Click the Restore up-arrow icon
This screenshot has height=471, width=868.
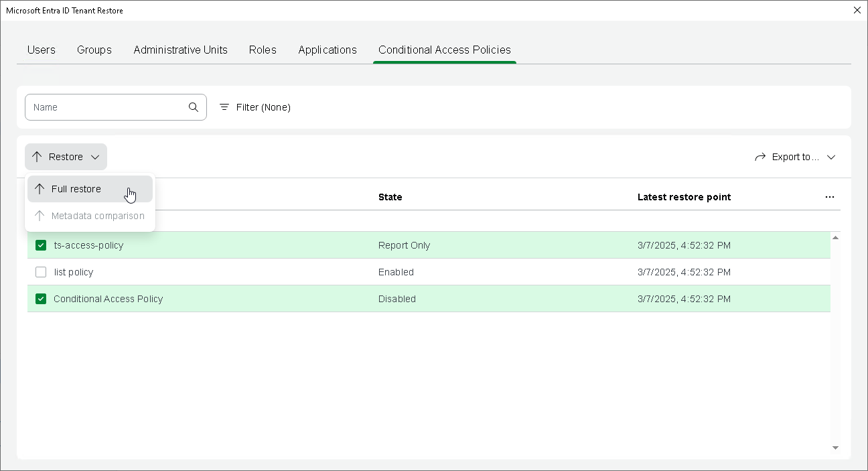(x=37, y=157)
